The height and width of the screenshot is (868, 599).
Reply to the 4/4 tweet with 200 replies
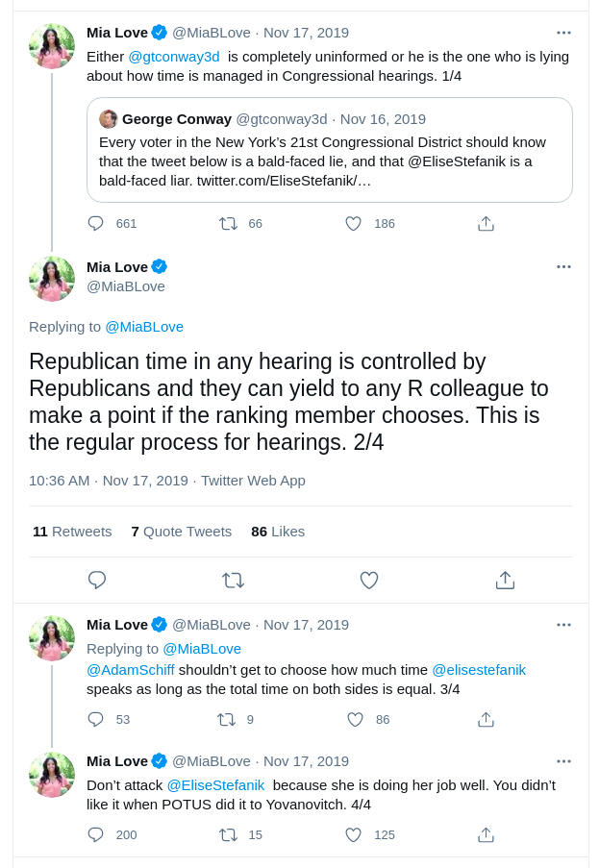click(96, 834)
